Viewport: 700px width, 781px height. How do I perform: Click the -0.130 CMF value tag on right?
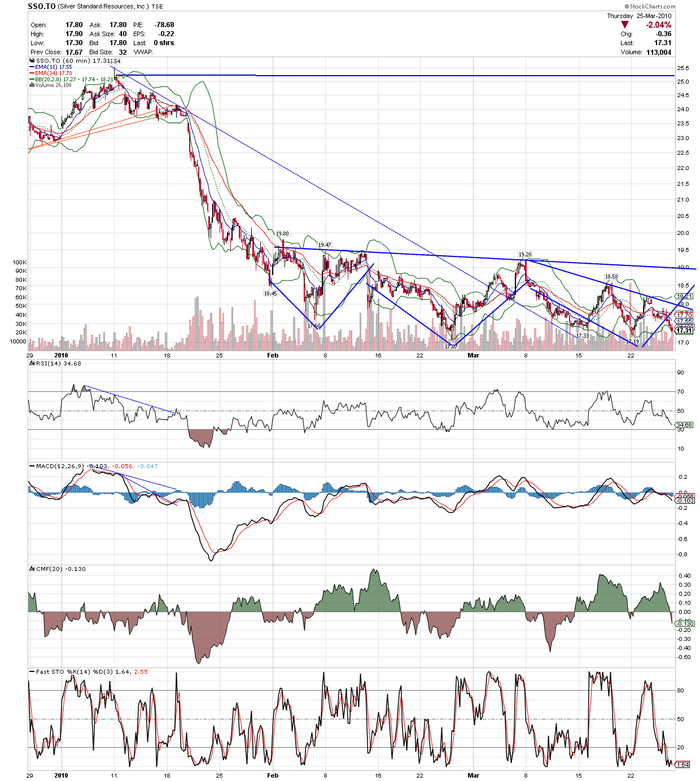pyautogui.click(x=686, y=624)
